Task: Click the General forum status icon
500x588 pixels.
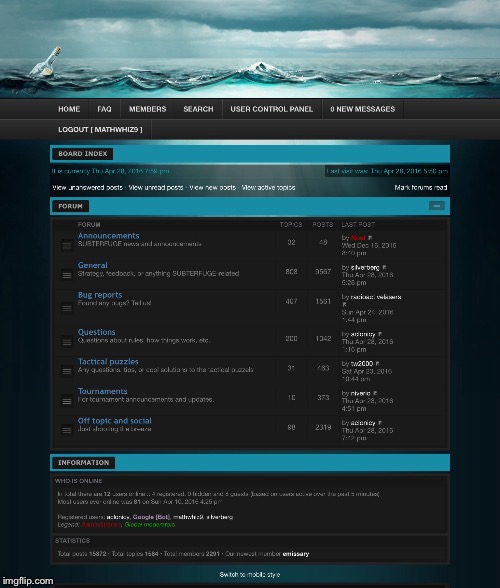Action: pyautogui.click(x=67, y=275)
